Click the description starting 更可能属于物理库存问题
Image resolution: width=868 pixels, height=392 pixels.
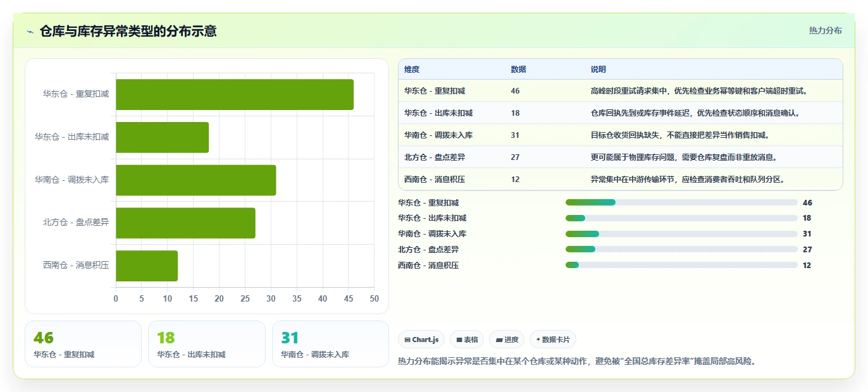pos(684,157)
